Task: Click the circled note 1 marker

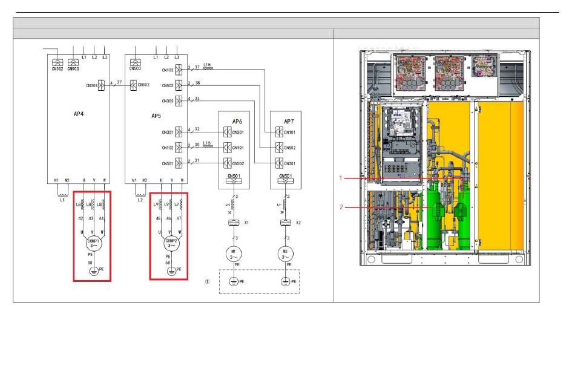Action: [208, 282]
